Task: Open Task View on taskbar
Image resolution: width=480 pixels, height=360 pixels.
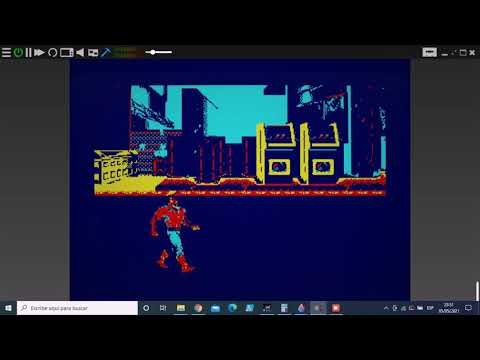Action: 163,308
